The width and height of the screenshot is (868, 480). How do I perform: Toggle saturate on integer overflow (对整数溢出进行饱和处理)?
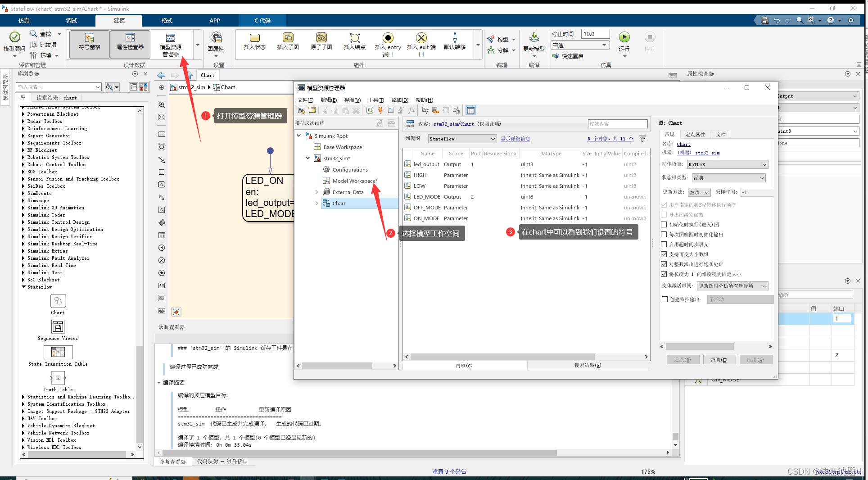(x=664, y=264)
